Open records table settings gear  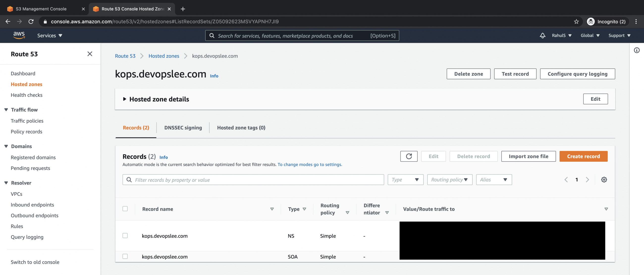point(604,180)
